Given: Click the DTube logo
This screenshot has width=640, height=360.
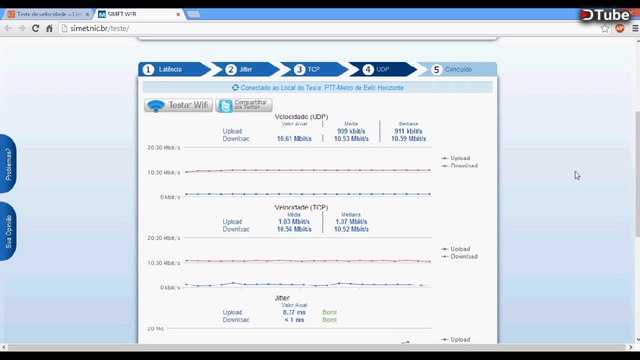Looking at the screenshot, I should click(x=606, y=15).
